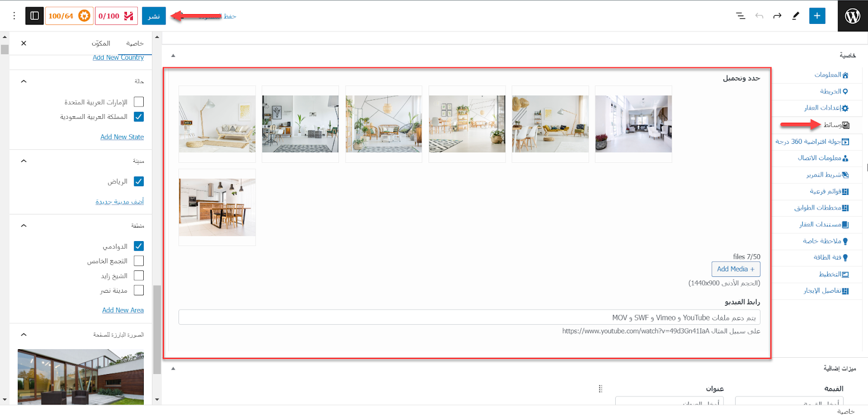This screenshot has height=417, width=868.
Task: Open the شريط التمرير slider tab
Action: 827,175
